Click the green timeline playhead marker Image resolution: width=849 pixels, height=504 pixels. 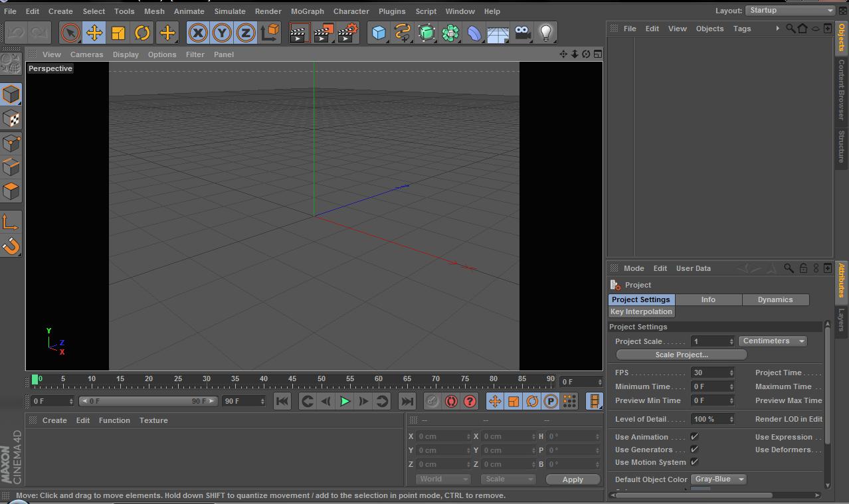click(x=36, y=379)
